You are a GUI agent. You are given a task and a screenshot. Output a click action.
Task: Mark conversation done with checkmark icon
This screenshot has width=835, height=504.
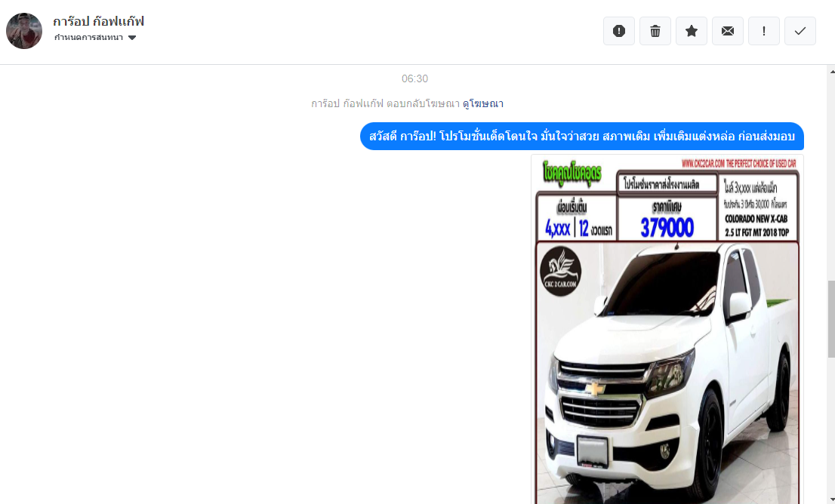[800, 31]
